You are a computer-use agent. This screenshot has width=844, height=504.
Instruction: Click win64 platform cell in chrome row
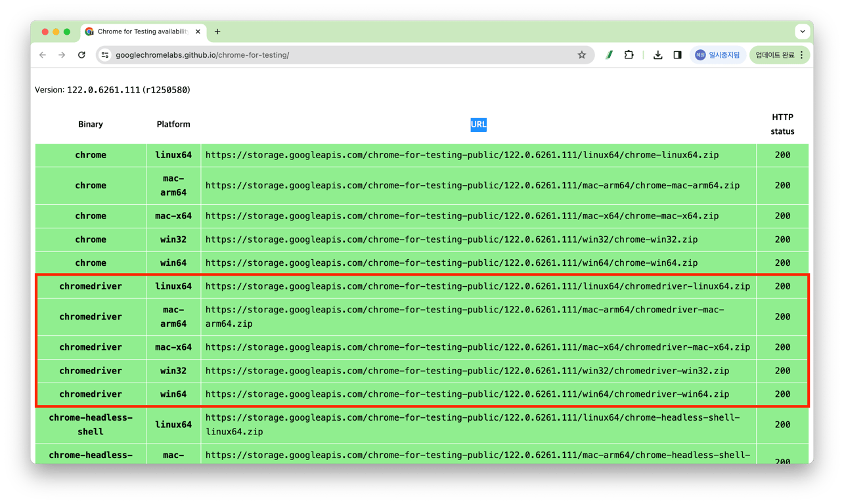click(173, 263)
